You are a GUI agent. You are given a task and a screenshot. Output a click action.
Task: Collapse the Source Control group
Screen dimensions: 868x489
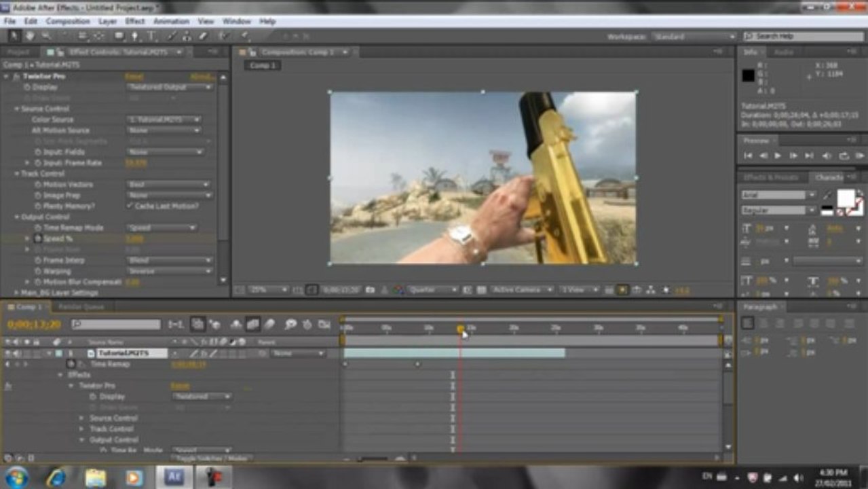[18, 109]
